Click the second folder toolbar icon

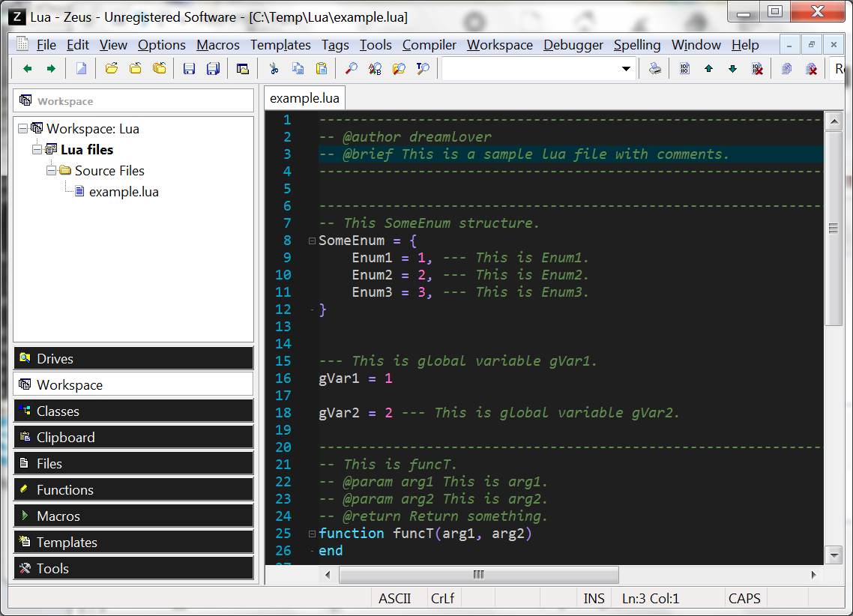136,68
